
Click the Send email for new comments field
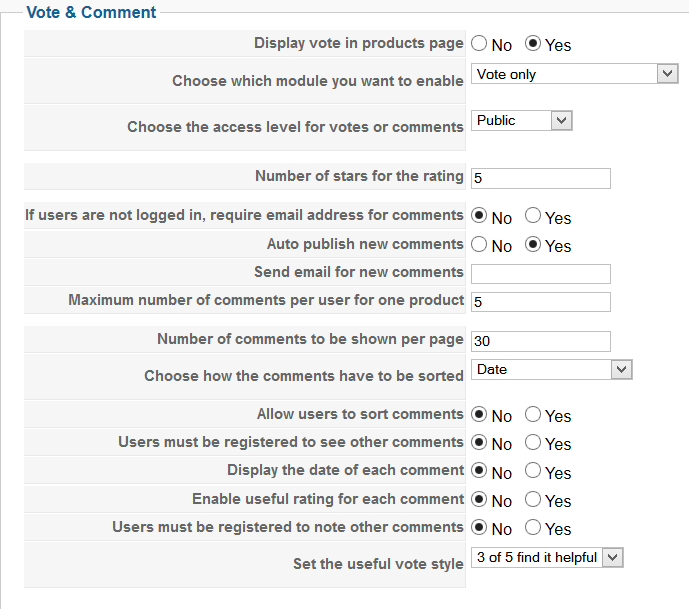540,274
